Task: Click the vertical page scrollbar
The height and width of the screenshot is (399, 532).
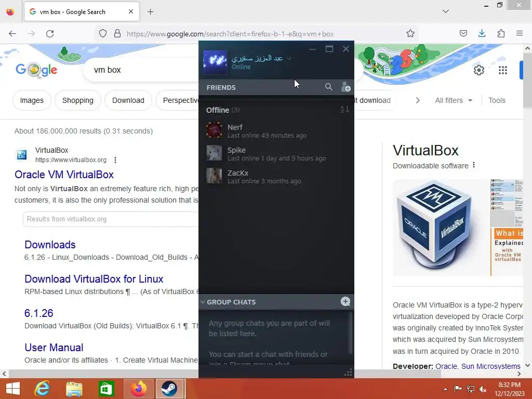Action: tap(528, 81)
